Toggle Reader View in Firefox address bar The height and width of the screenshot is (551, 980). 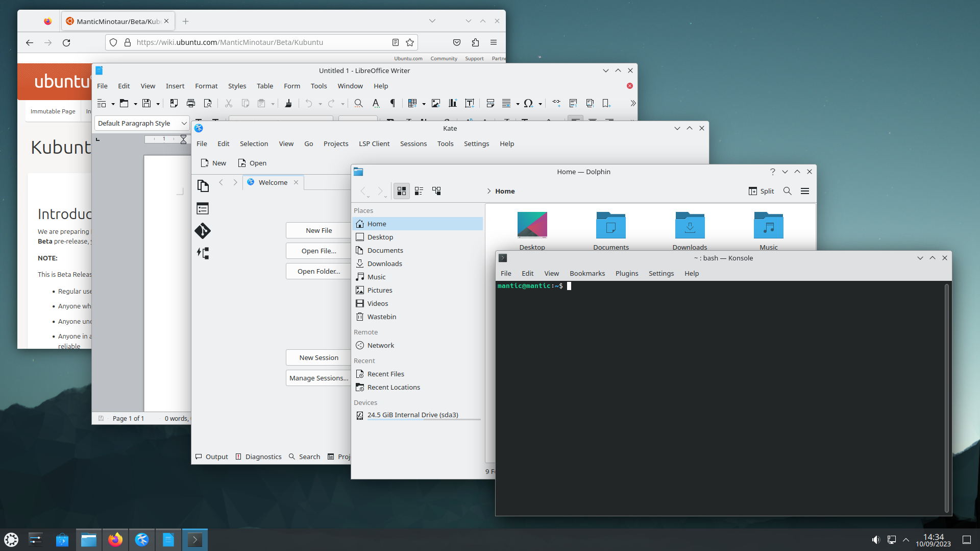(396, 42)
